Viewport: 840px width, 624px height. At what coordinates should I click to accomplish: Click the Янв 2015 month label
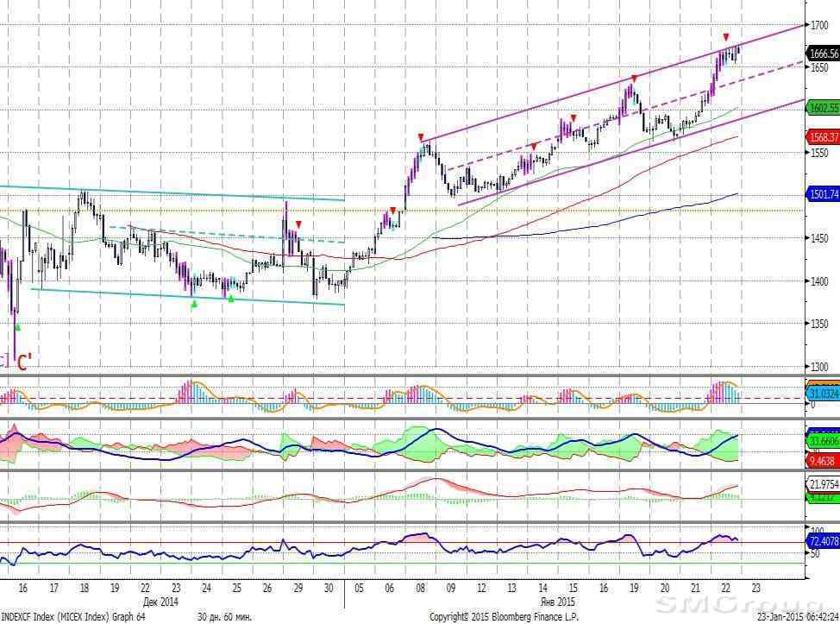click(558, 602)
